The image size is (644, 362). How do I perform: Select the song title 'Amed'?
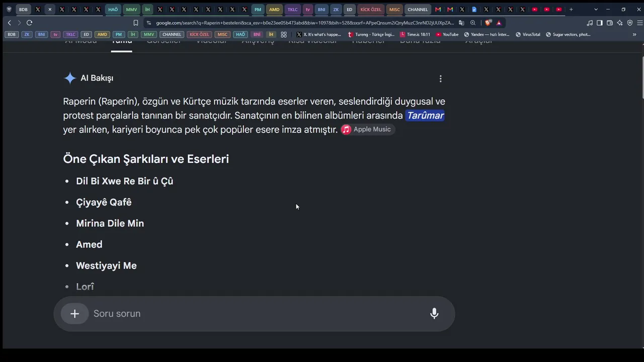click(x=89, y=244)
